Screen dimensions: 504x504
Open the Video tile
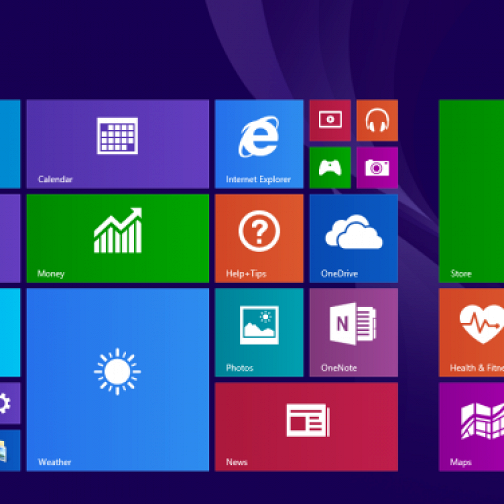[330, 120]
